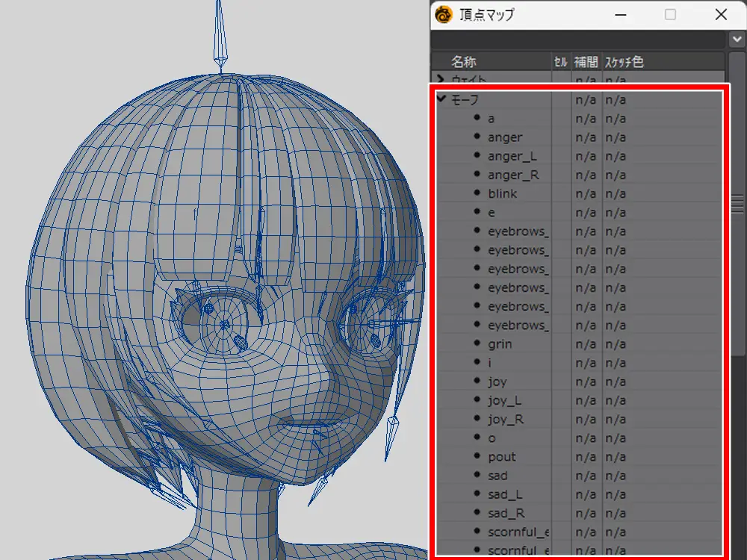
Task: Click the スケッチ色 column header
Action: pos(624,62)
